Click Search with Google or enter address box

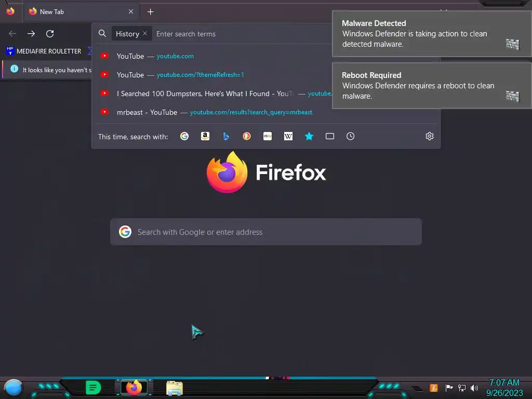click(266, 232)
